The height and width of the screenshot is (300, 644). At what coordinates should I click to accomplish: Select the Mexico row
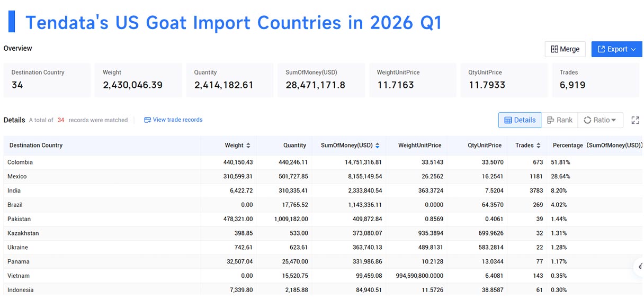[322, 176]
